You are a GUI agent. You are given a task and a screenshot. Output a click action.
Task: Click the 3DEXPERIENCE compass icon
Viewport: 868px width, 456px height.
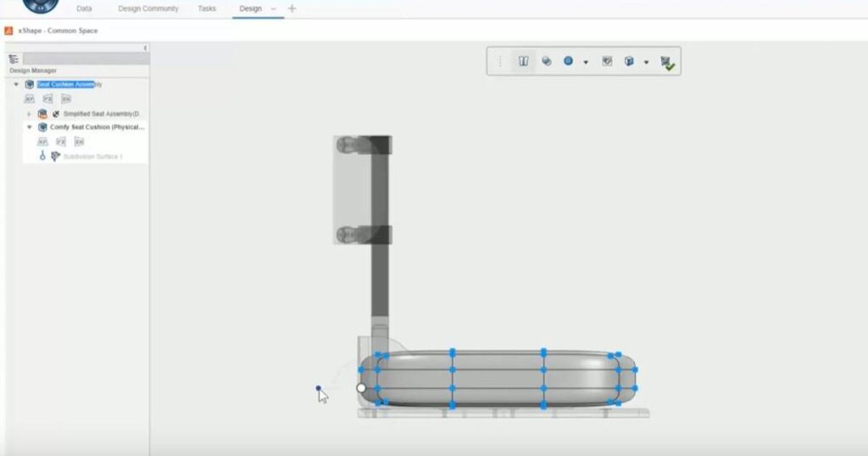pos(40,5)
